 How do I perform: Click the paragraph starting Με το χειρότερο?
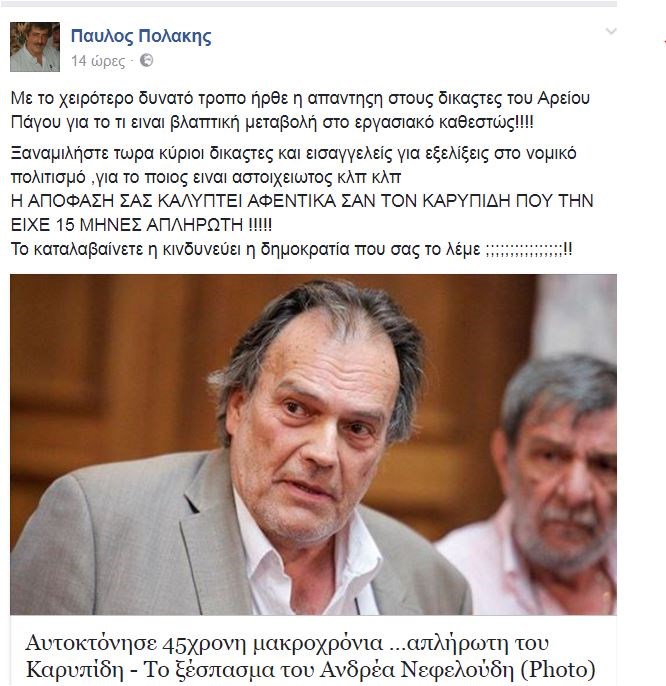click(x=300, y=110)
